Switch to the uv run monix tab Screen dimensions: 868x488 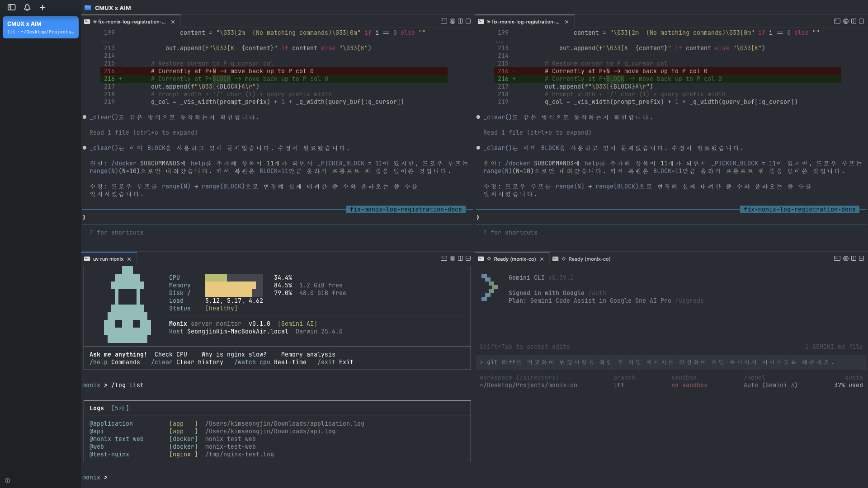tap(108, 259)
